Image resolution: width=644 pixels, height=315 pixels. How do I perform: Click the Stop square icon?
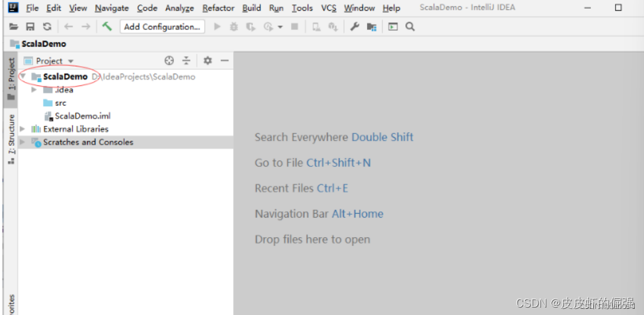(294, 27)
